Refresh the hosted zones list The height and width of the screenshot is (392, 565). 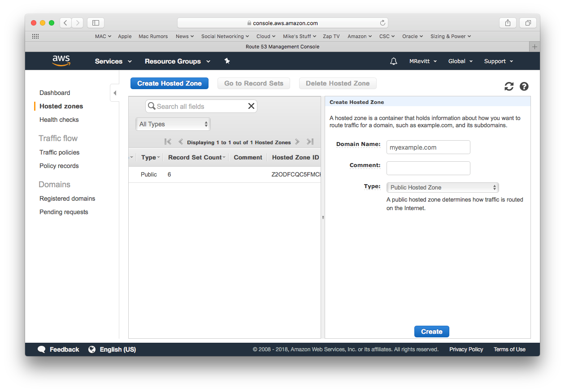[x=509, y=86]
